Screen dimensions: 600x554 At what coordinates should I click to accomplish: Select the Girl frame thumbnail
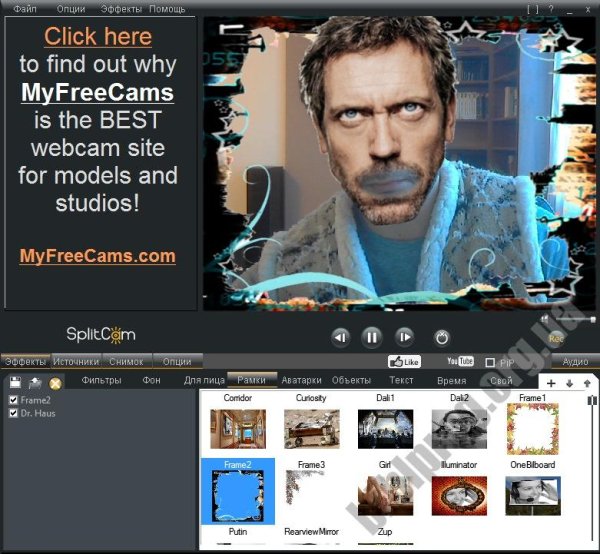tap(385, 496)
